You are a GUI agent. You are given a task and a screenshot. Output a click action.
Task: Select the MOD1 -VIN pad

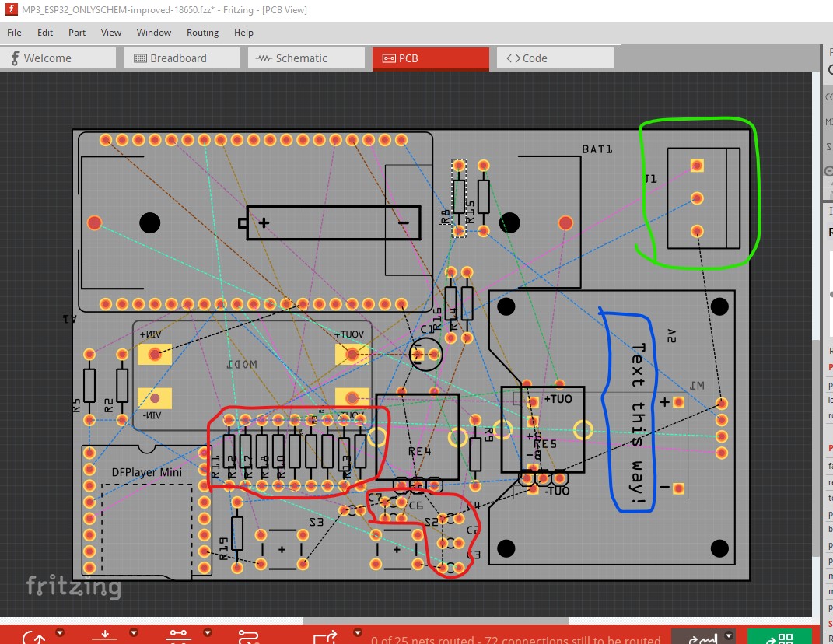(x=155, y=398)
